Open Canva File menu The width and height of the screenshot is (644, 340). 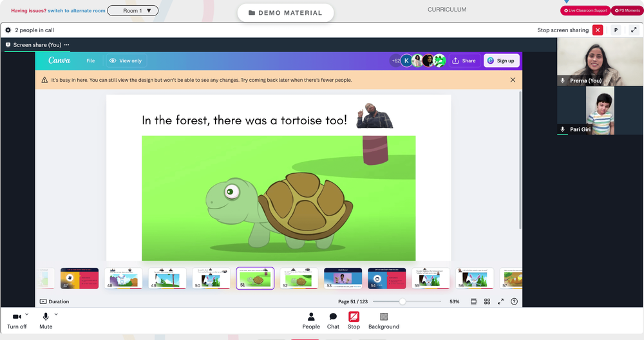[90, 61]
